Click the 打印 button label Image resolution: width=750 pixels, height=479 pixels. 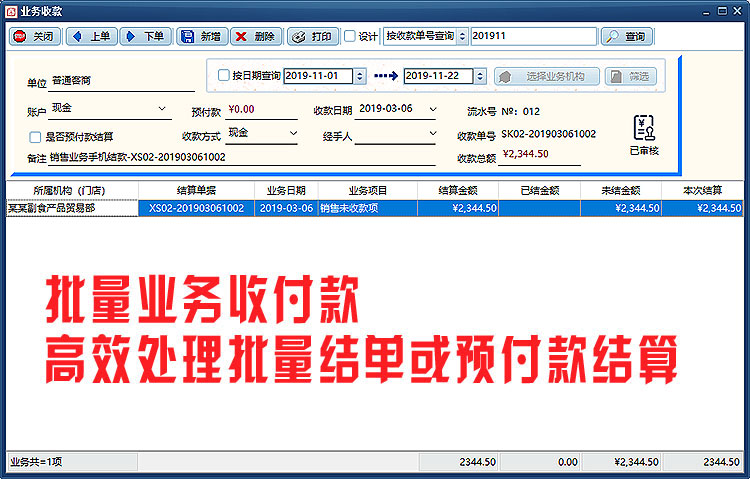pyautogui.click(x=321, y=36)
